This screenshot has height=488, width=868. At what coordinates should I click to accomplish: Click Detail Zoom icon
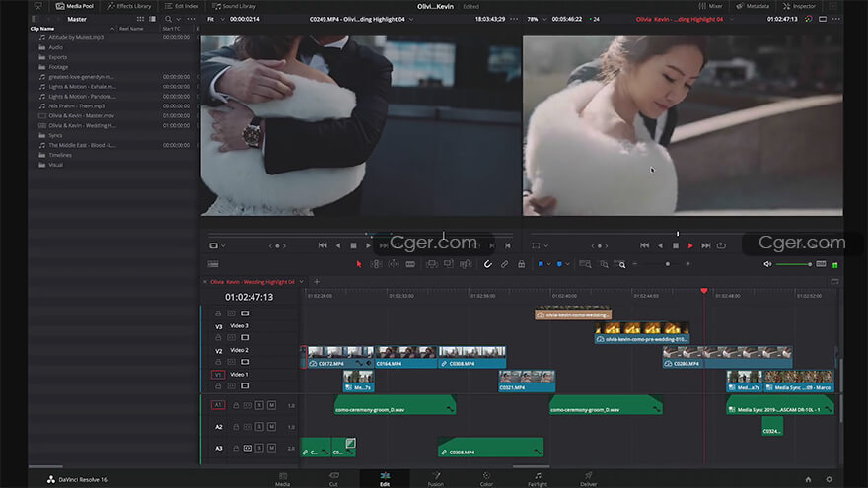pyautogui.click(x=604, y=264)
